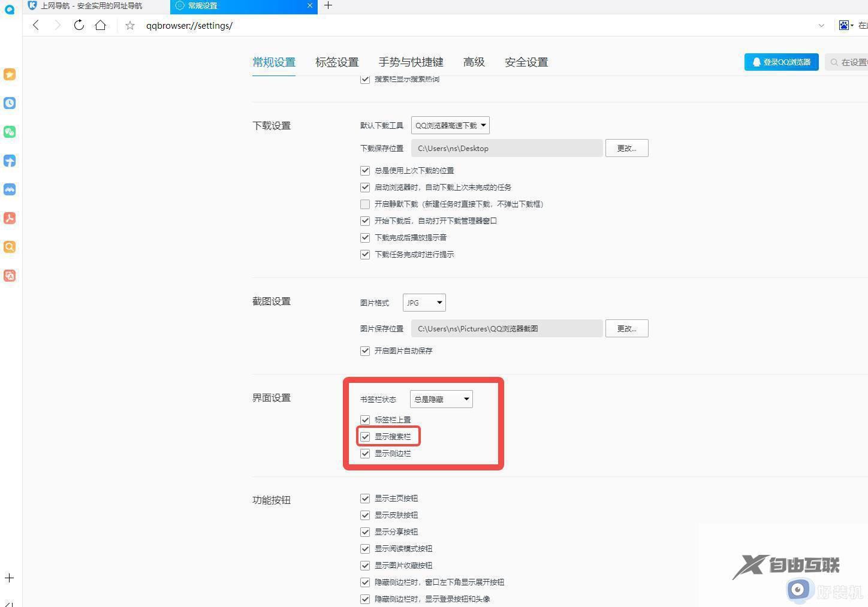The height and width of the screenshot is (607, 868).
Task: Open the translate sidebar icon
Action: tap(10, 276)
